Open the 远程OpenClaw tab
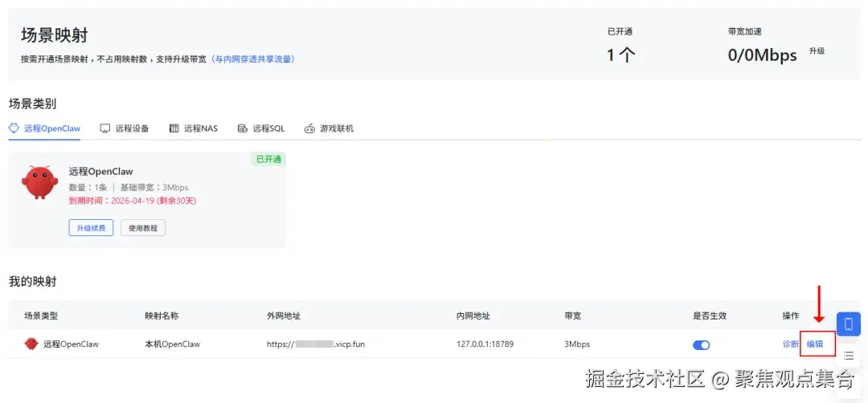 point(45,128)
